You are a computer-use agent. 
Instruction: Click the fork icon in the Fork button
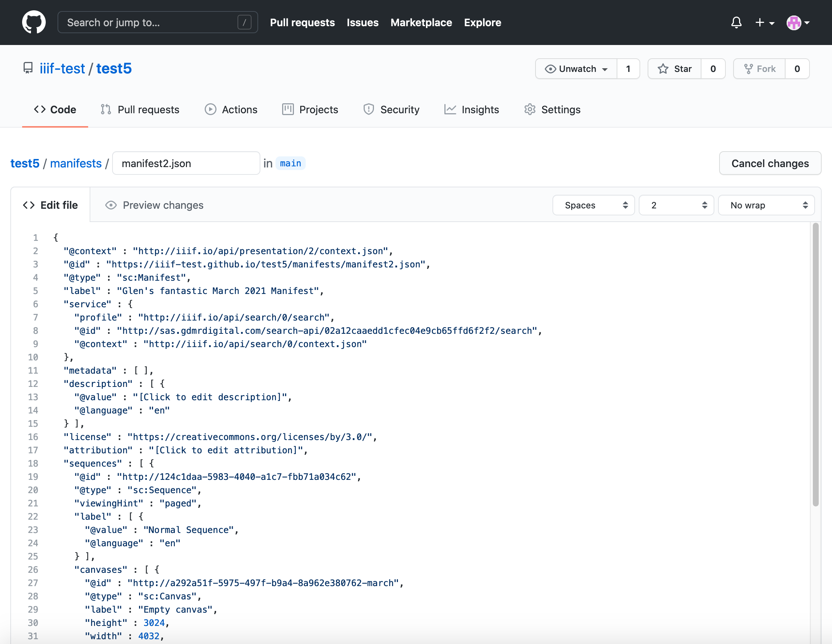[749, 69]
